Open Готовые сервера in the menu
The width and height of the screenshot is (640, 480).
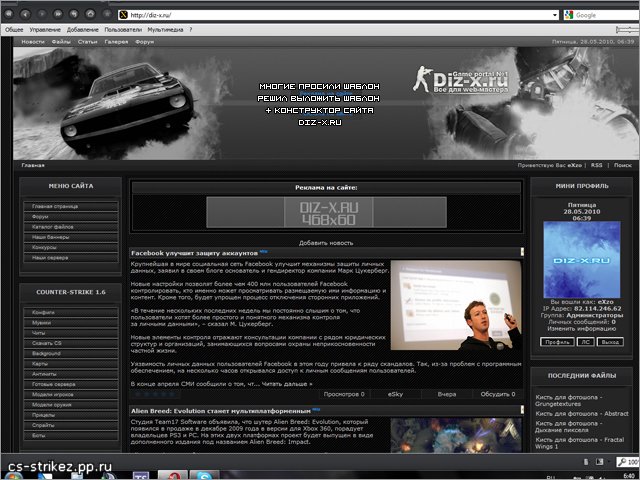[71, 384]
